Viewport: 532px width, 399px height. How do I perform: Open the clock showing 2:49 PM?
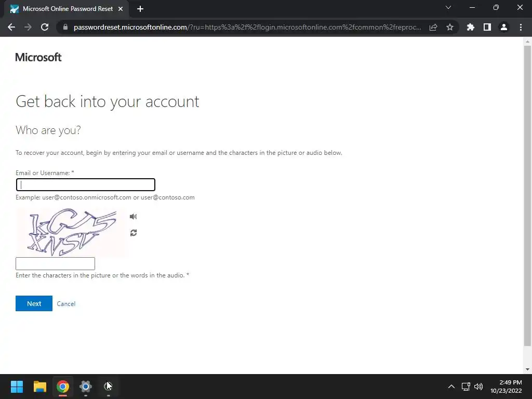click(x=506, y=387)
